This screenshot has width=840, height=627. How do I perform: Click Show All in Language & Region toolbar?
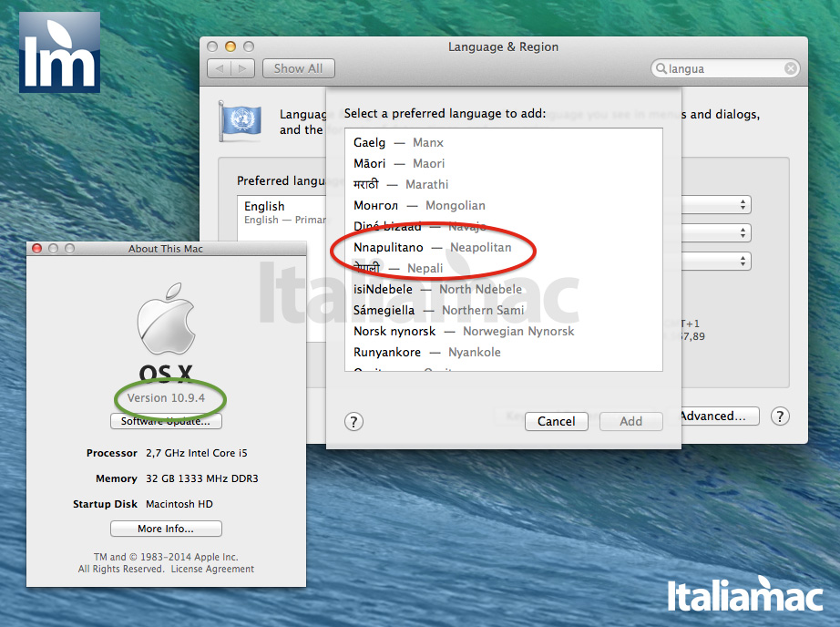click(x=299, y=68)
